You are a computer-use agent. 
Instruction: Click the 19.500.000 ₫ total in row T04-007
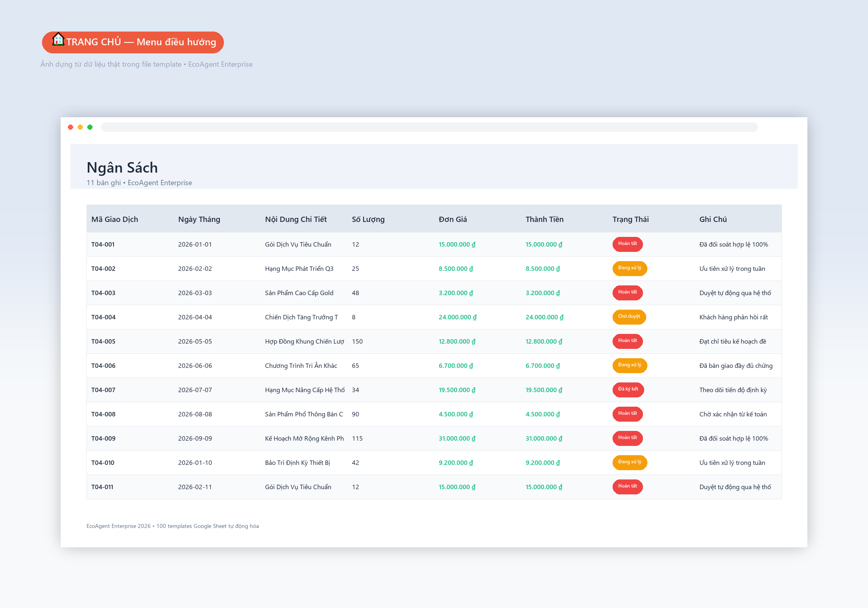point(544,390)
